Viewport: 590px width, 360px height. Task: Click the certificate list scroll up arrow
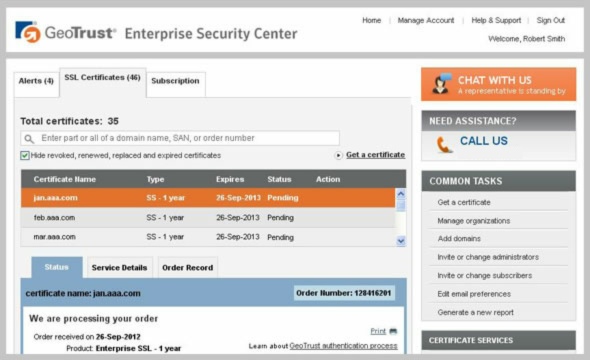pos(401,194)
